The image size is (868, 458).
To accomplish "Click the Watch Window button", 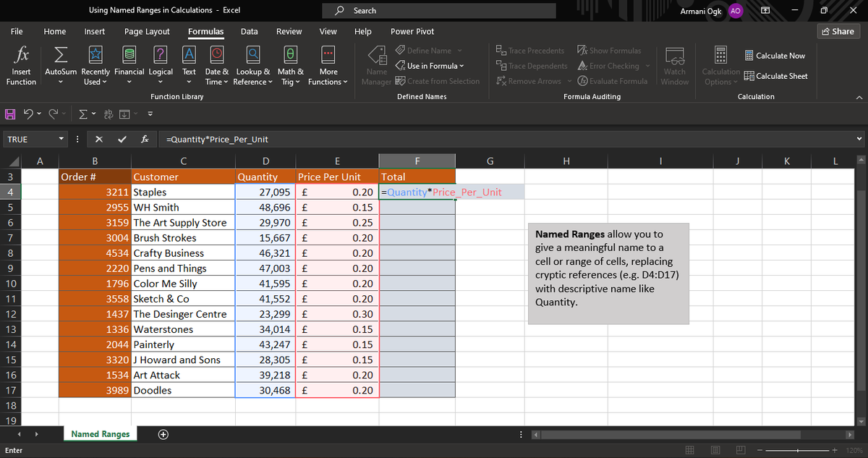I will point(674,67).
